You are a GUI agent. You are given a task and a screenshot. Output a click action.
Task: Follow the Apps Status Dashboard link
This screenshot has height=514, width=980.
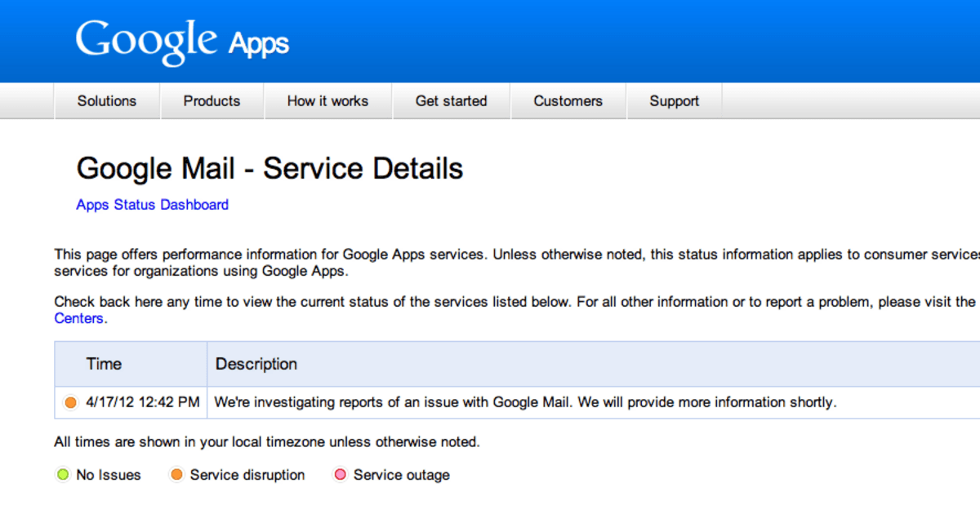coord(152,205)
